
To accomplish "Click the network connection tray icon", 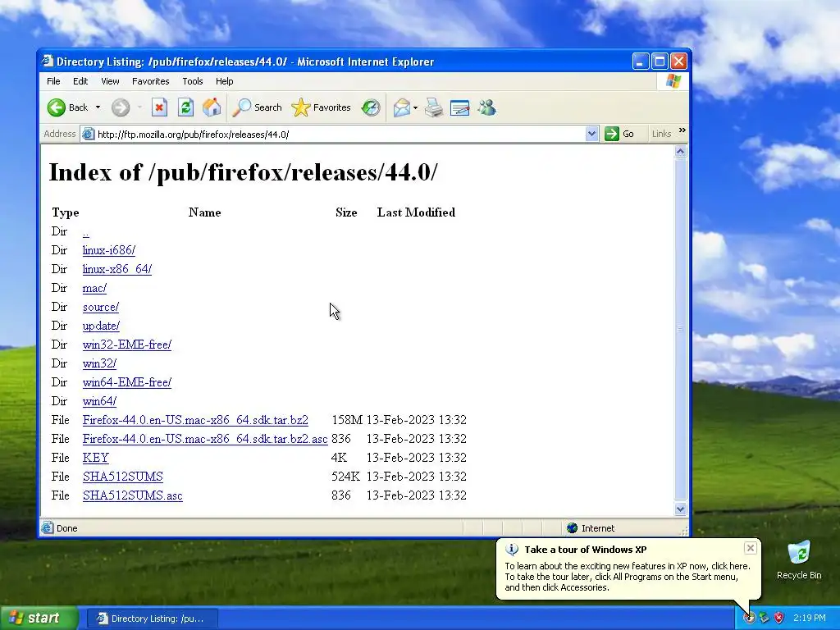I will click(764, 618).
